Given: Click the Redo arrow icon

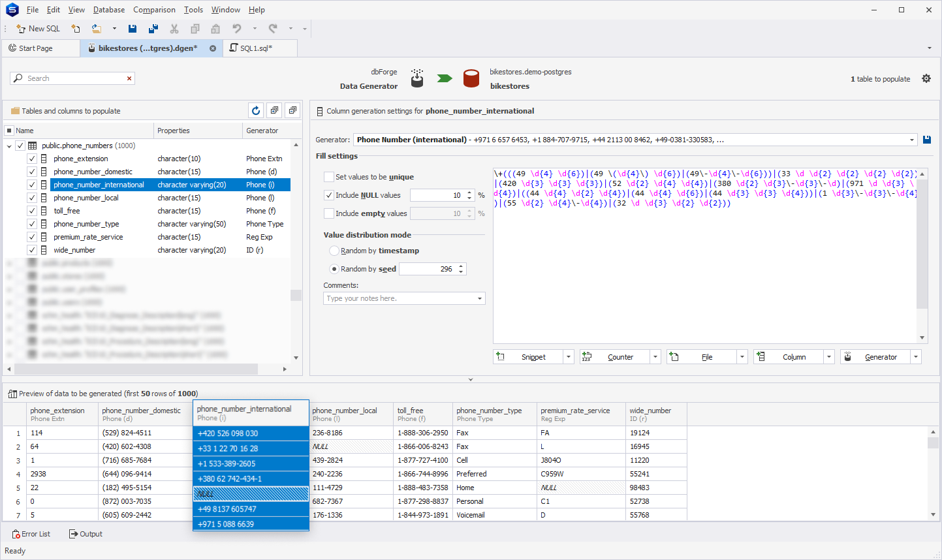Looking at the screenshot, I should [273, 29].
